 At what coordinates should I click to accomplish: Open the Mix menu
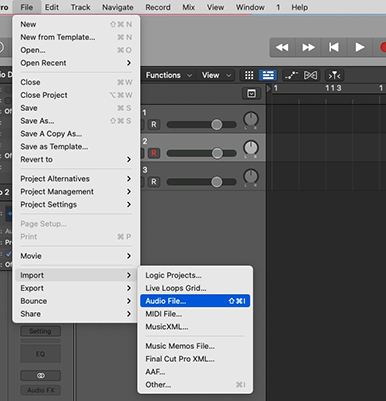click(188, 7)
